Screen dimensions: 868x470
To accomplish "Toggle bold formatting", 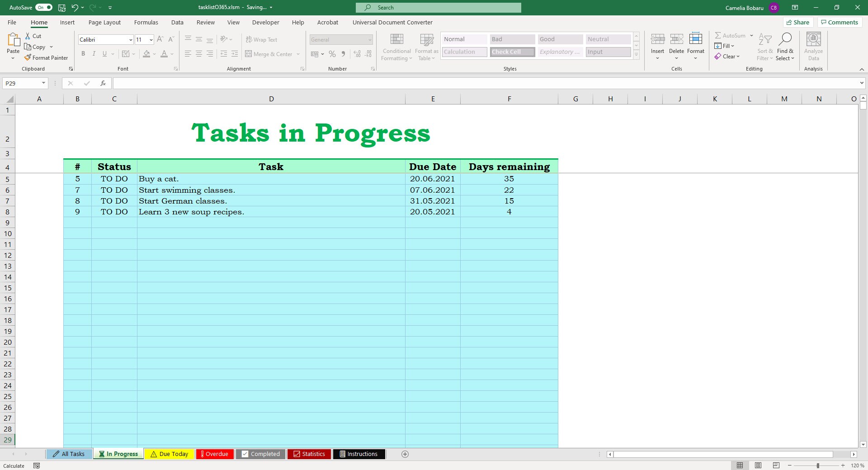I will (x=83, y=53).
